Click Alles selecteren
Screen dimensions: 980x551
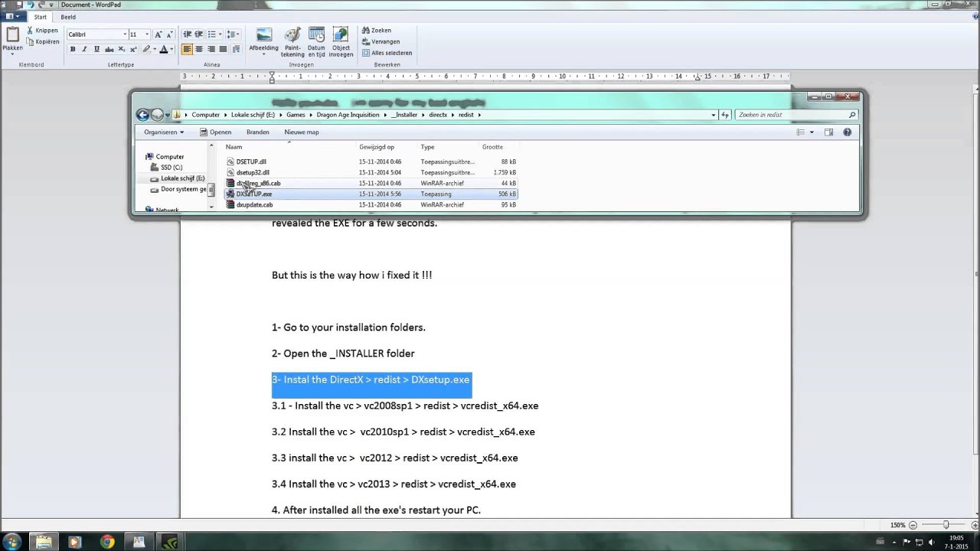tap(387, 53)
